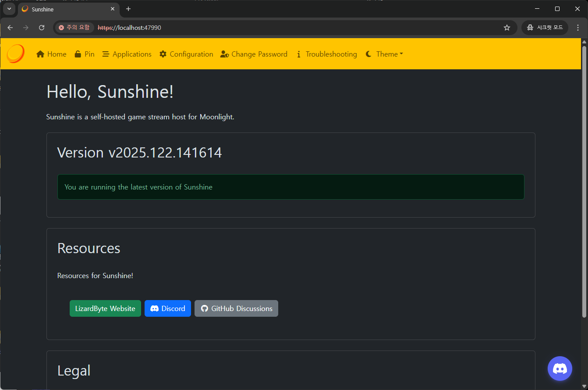
Task: Click the Legal heading
Action: tap(74, 371)
